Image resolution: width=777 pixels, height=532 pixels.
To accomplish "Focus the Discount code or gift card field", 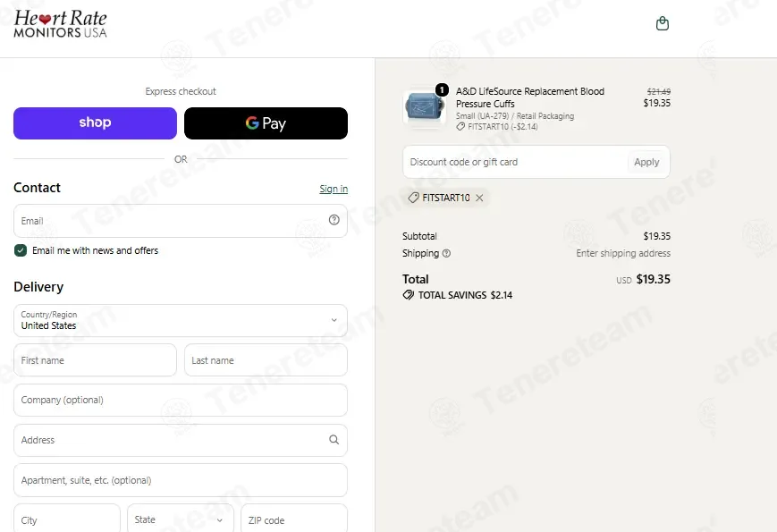I will 515,162.
